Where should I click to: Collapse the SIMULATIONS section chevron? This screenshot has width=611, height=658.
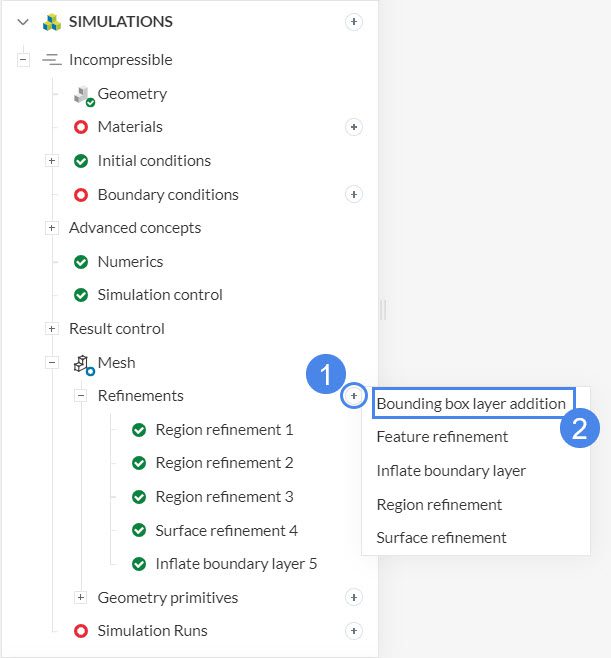tap(23, 22)
